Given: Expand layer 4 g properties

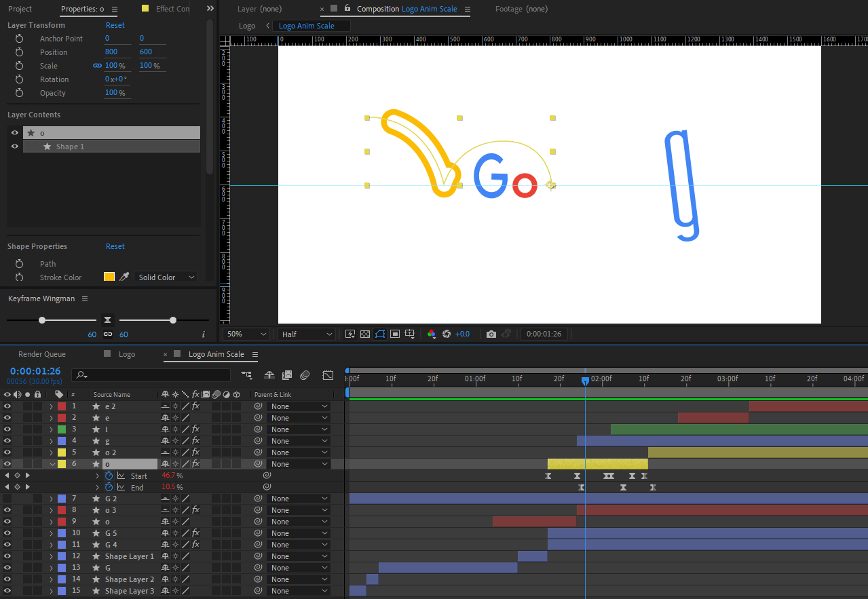Looking at the screenshot, I should [x=51, y=441].
